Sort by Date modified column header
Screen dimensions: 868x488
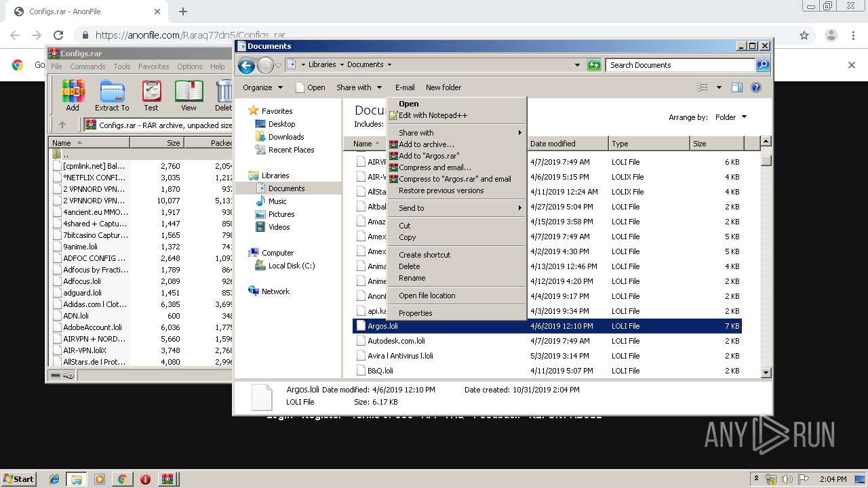pyautogui.click(x=568, y=144)
